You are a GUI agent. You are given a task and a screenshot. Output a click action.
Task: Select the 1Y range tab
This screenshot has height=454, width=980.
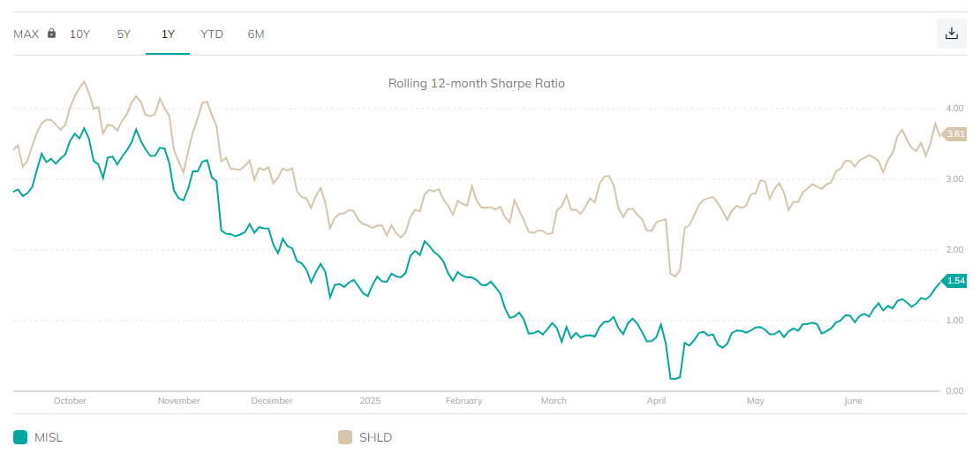pyautogui.click(x=168, y=34)
